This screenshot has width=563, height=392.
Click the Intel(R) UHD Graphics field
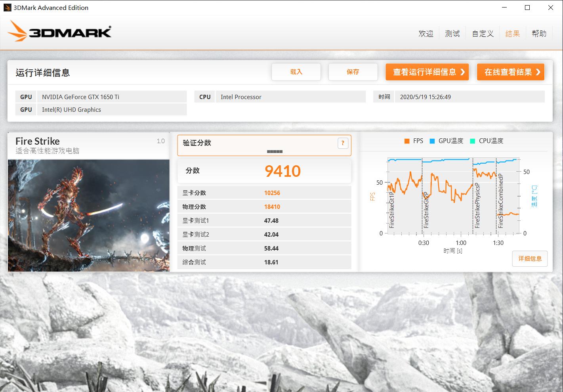112,110
